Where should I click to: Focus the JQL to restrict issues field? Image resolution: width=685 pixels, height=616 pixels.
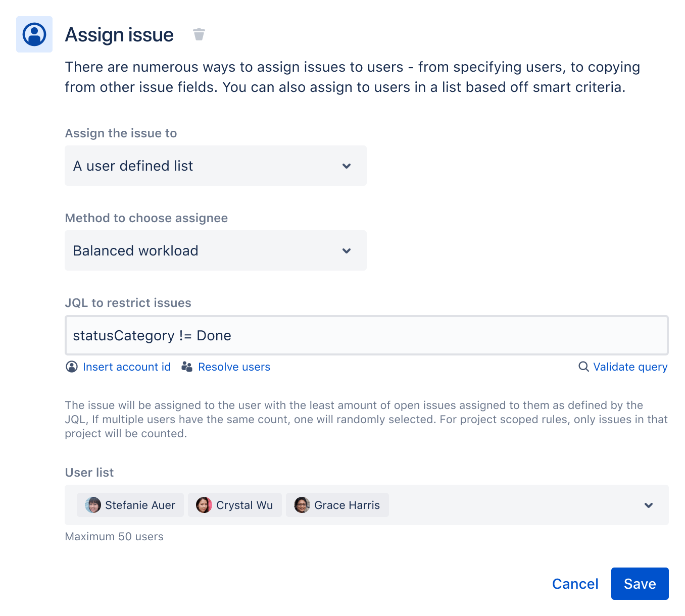tap(367, 335)
